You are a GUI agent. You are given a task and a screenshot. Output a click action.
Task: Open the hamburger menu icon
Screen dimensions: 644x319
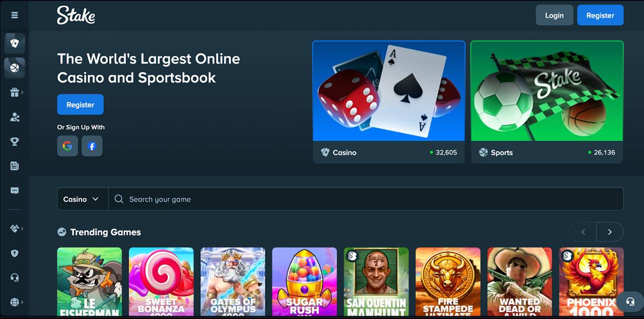click(x=15, y=15)
